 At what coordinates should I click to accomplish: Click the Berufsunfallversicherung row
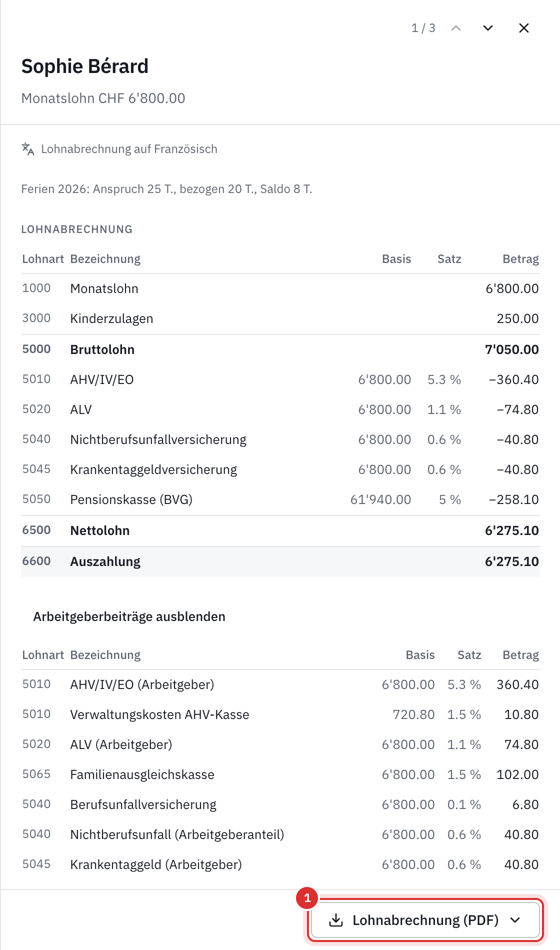click(280, 804)
